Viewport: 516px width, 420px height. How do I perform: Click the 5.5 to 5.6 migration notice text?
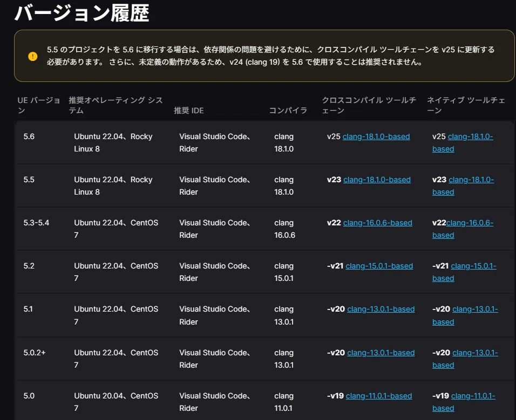270,56
